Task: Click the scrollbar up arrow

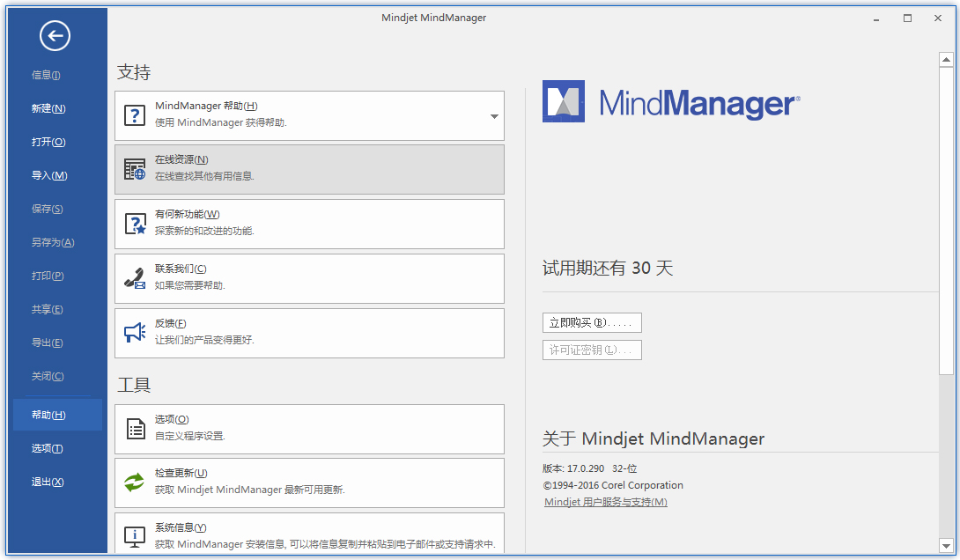Action: 946,59
